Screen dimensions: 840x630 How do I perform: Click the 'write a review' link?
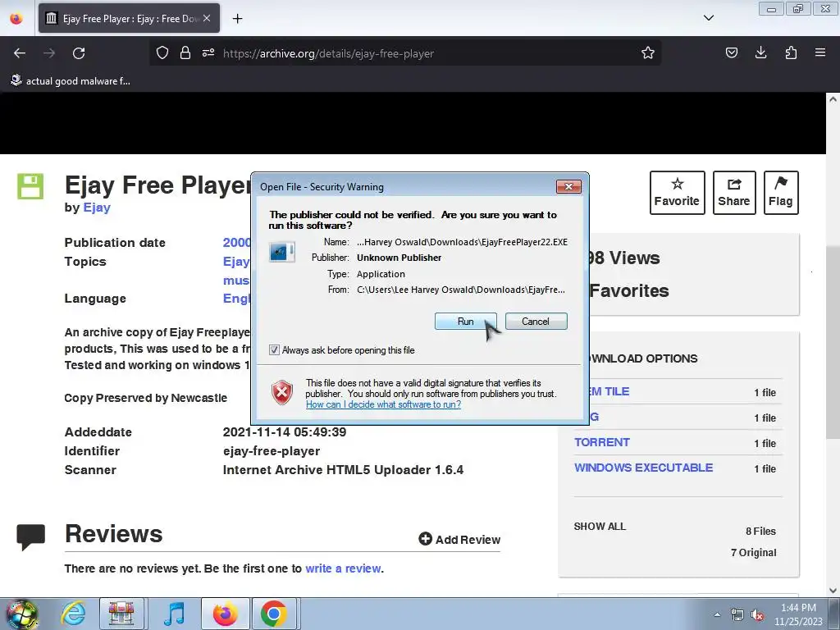(x=343, y=568)
